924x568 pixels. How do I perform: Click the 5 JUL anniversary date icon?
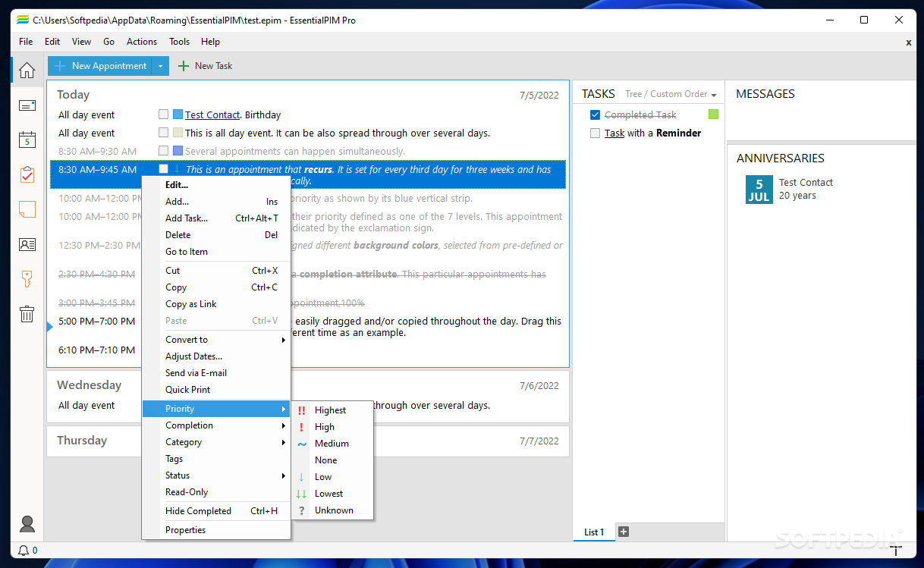(759, 190)
